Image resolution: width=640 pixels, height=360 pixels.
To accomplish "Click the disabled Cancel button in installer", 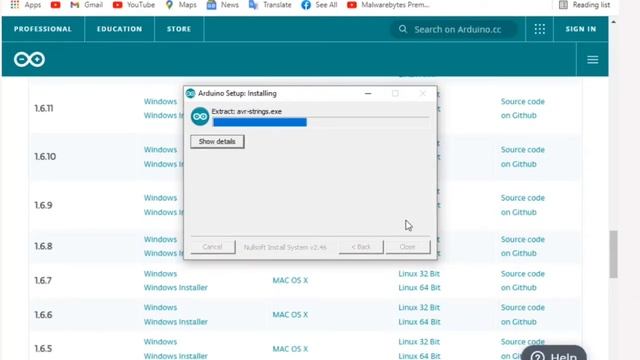I will pyautogui.click(x=213, y=247).
